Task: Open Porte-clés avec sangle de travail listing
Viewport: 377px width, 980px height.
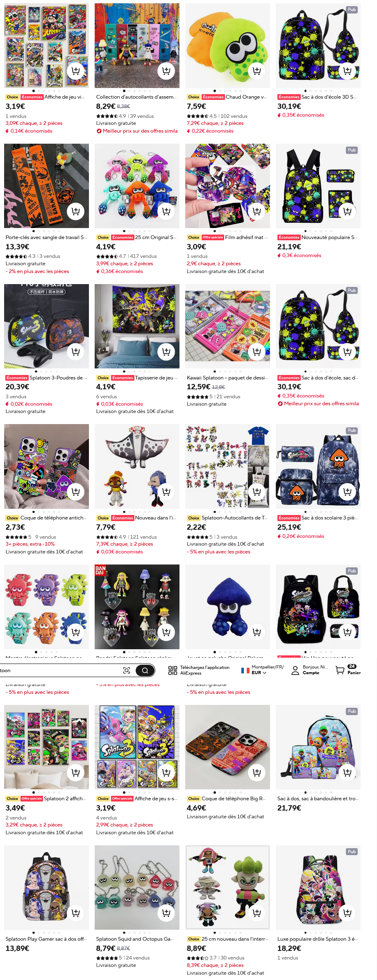Action: (x=46, y=237)
